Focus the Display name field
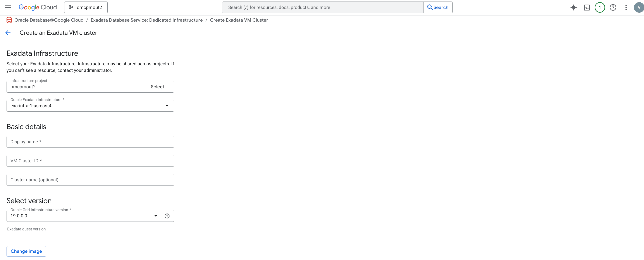The height and width of the screenshot is (260, 644). pos(90,142)
